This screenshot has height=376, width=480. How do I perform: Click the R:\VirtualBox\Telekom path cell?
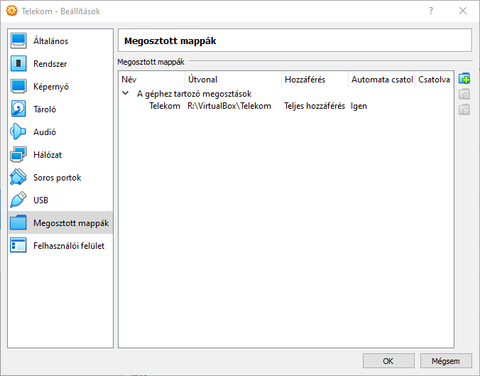coord(229,106)
